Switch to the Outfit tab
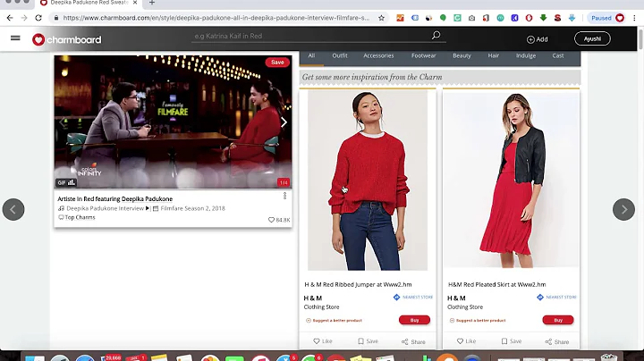This screenshot has height=361, width=644. click(340, 55)
